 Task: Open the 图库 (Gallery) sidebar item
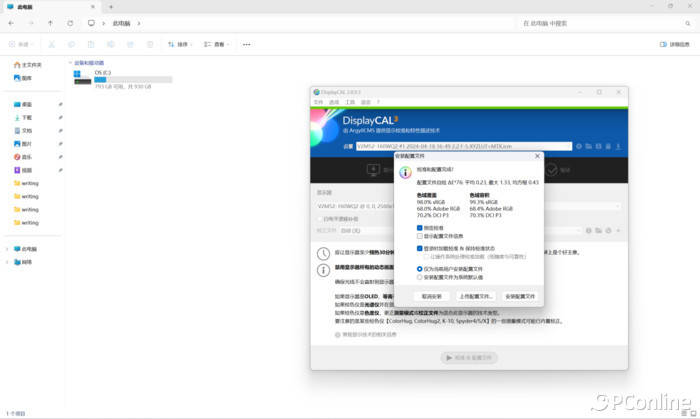pyautogui.click(x=27, y=77)
